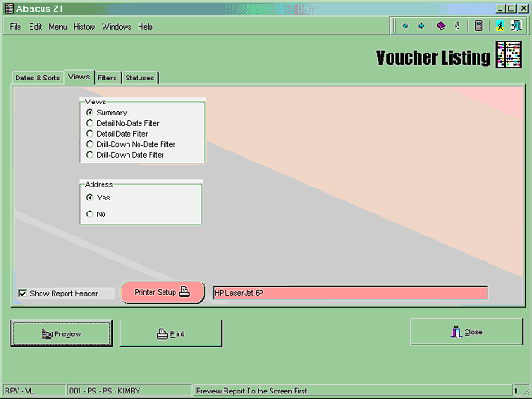Image resolution: width=532 pixels, height=399 pixels.
Task: Switch to the Filters tab
Action: [107, 78]
